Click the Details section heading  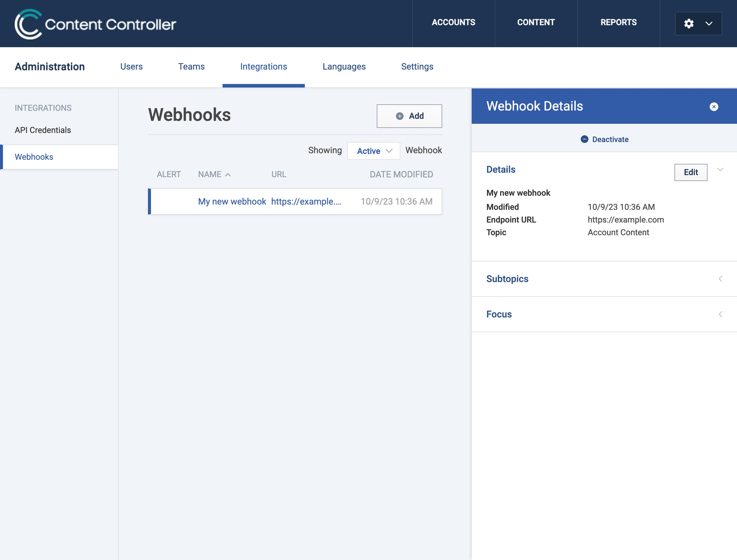point(501,169)
